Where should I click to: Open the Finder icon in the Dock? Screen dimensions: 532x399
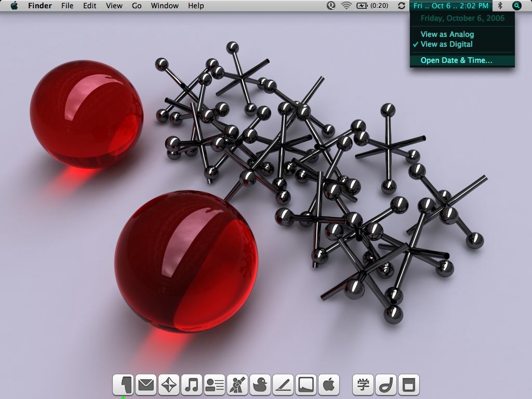pos(123,385)
